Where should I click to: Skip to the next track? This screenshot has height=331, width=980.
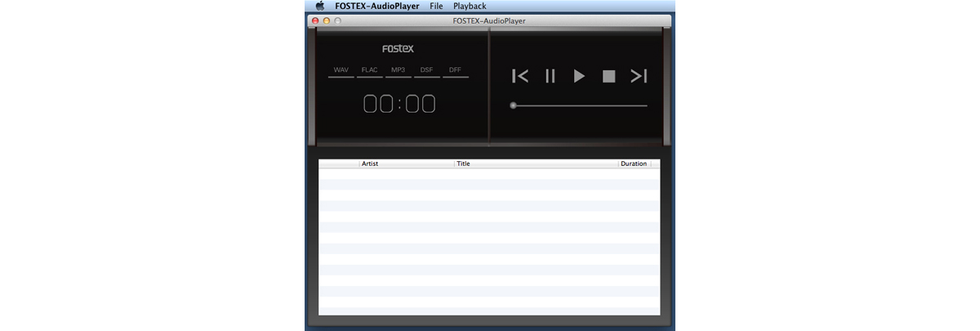pos(639,76)
